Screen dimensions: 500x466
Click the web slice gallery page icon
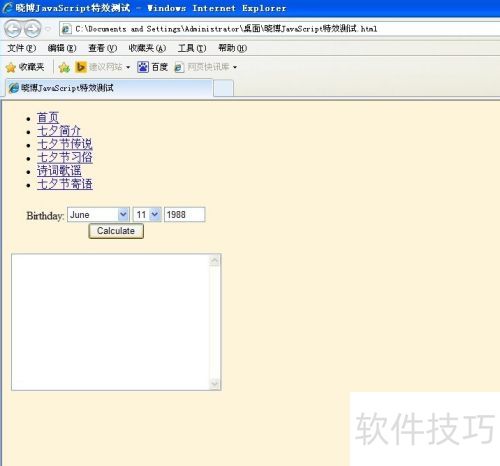(x=179, y=67)
